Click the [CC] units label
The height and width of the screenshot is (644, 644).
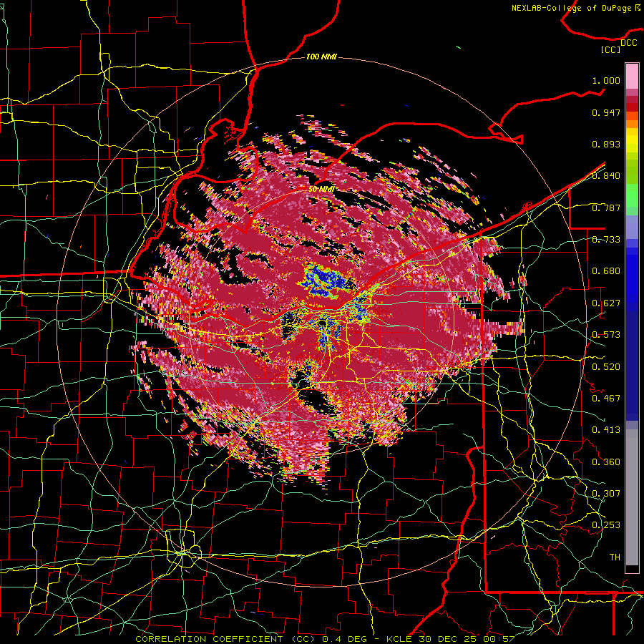[x=610, y=49]
